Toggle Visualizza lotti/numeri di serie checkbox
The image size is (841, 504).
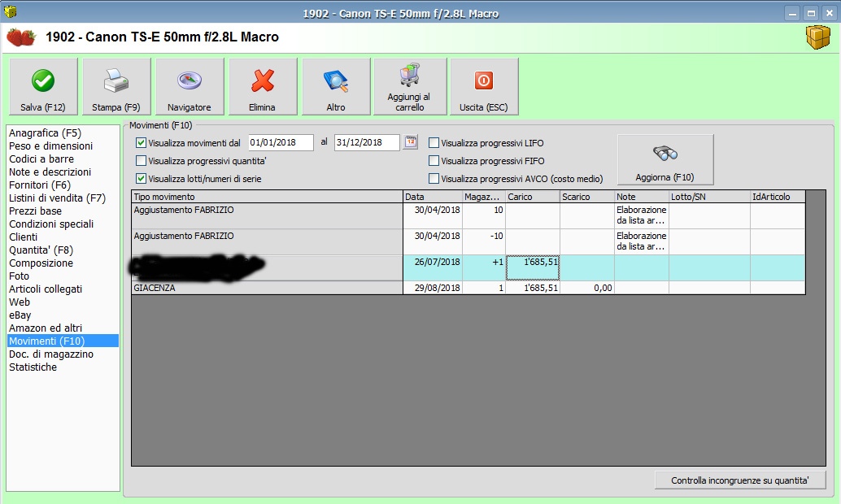pyautogui.click(x=141, y=179)
